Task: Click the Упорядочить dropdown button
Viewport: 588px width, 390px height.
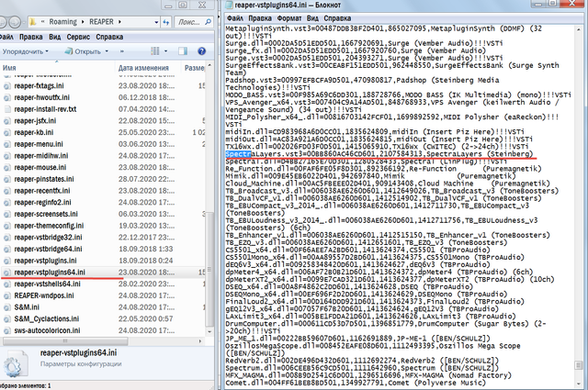Action: coord(25,51)
